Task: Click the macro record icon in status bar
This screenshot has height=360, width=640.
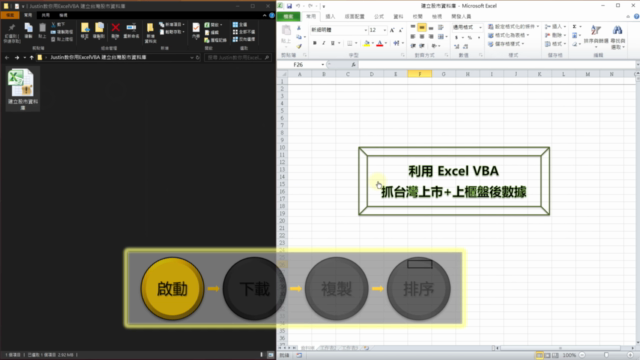Action: (x=299, y=355)
